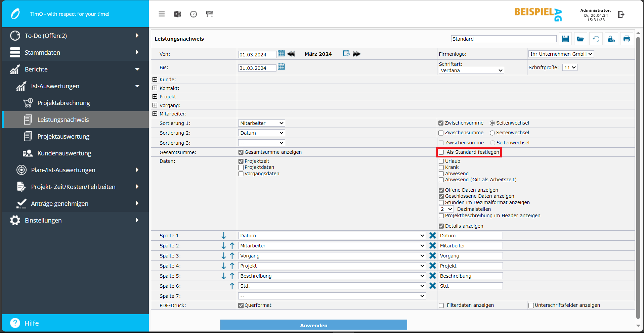
Task: Enable the Als Standard festlegen checkbox
Action: point(441,152)
